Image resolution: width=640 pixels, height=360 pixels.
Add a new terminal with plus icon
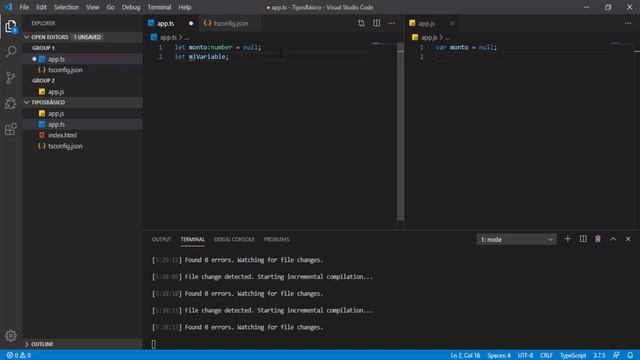pos(567,239)
